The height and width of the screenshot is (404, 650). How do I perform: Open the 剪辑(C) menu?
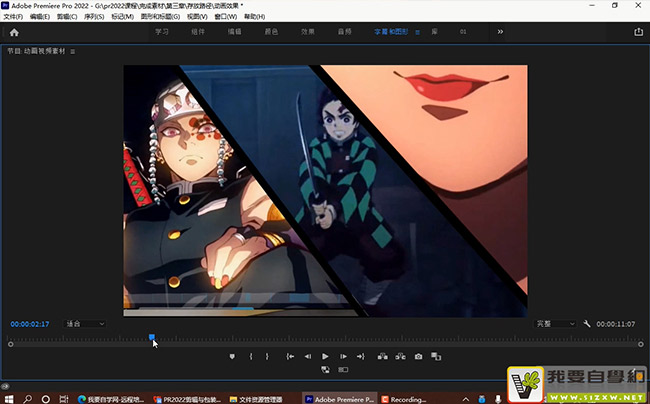(67, 17)
